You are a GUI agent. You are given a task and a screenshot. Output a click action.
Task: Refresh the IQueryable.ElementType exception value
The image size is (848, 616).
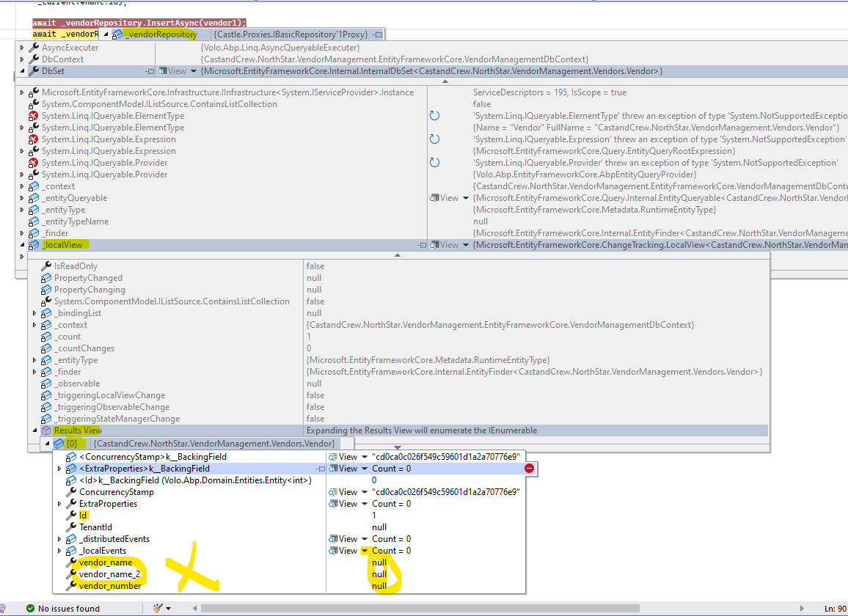pyautogui.click(x=434, y=116)
